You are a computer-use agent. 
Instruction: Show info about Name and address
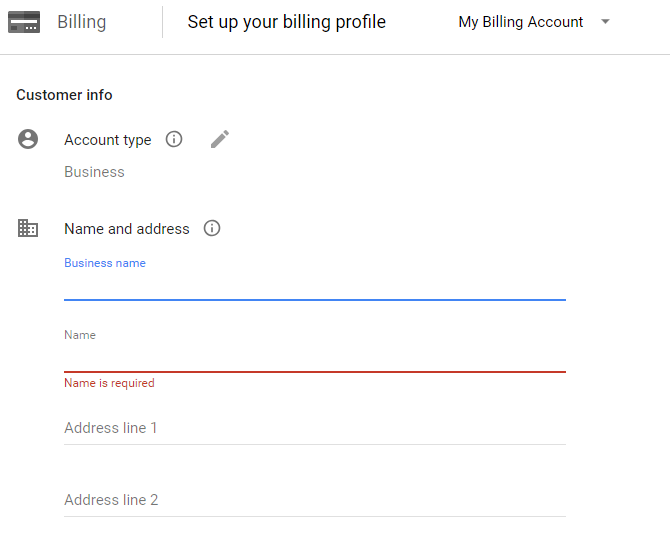pos(212,228)
